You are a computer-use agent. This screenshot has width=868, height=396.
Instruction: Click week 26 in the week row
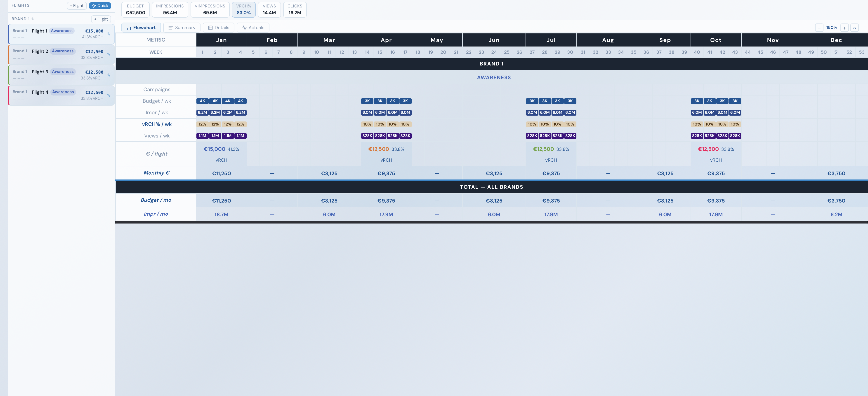tap(519, 52)
